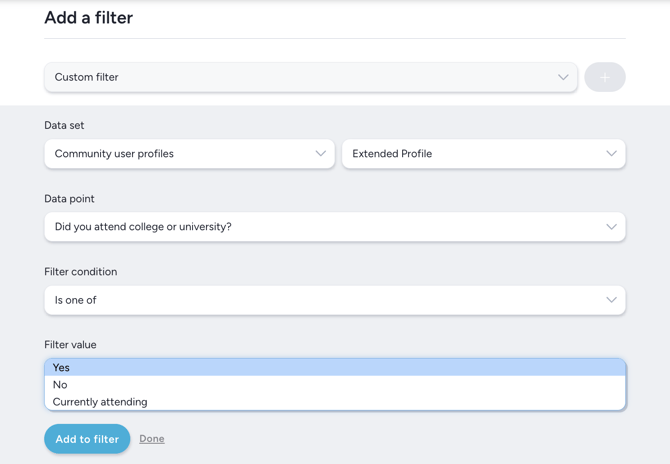The width and height of the screenshot is (670, 464).
Task: Expand the Extended Profile dropdown
Action: tap(483, 154)
